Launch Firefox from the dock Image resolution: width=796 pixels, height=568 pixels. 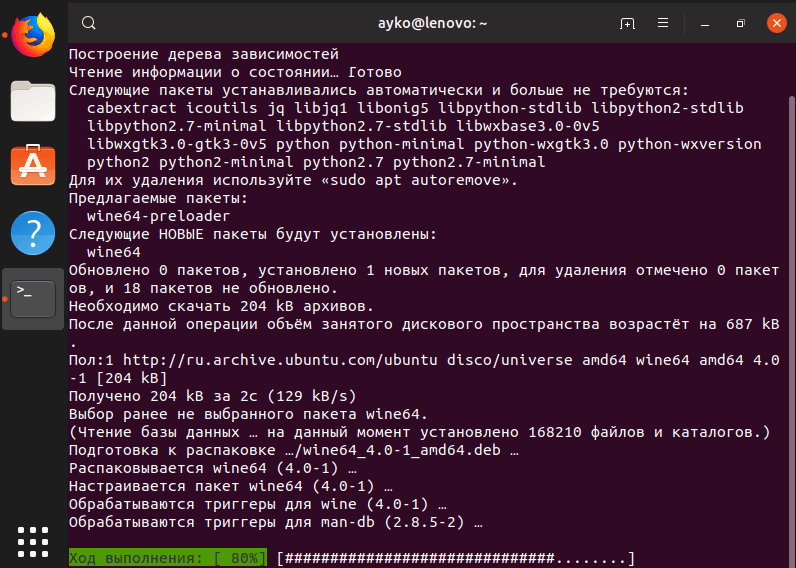pos(33,35)
